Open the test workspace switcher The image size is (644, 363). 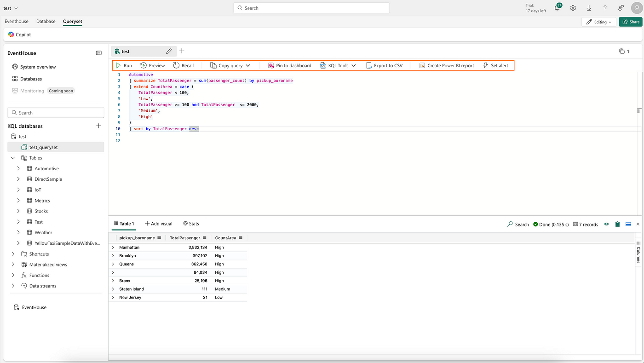coord(11,8)
